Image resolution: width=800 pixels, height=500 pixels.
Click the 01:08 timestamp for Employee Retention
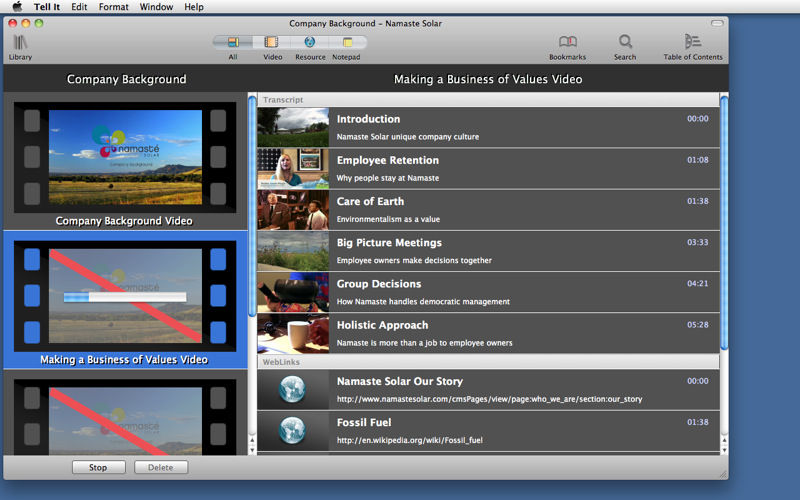tap(697, 160)
